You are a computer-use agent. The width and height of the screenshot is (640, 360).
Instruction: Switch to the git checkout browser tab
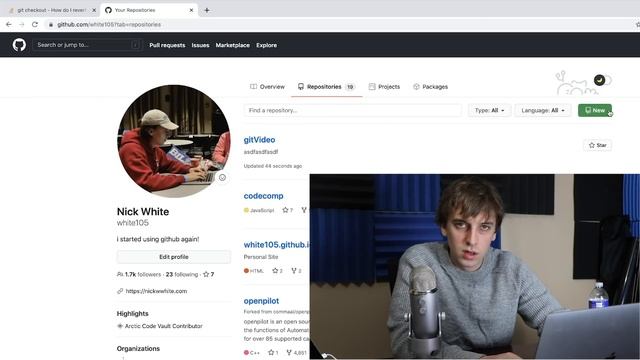(51, 10)
